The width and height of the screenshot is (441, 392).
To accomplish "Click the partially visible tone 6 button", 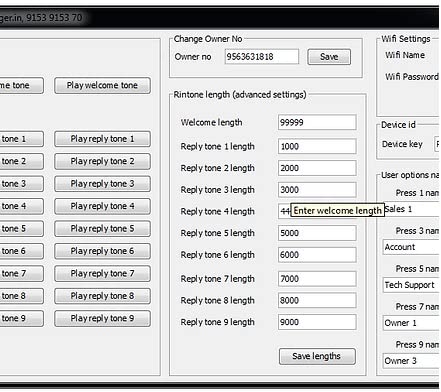I will 21,251.
